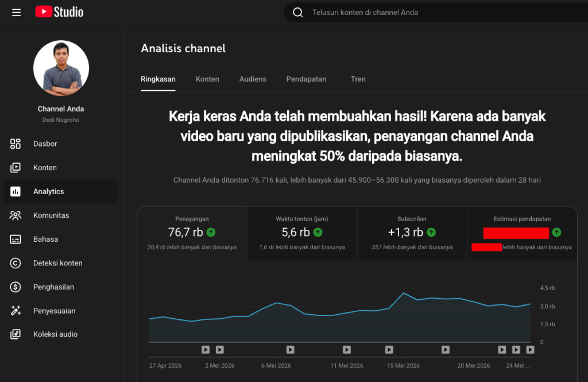
Task: Click the 27 Apr 2026 date label
Action: 165,365
